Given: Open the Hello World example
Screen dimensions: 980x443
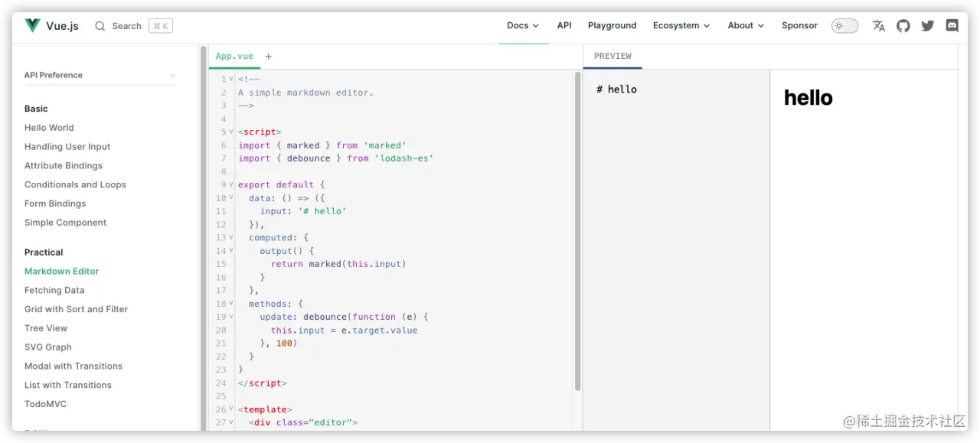Looking at the screenshot, I should (x=49, y=128).
